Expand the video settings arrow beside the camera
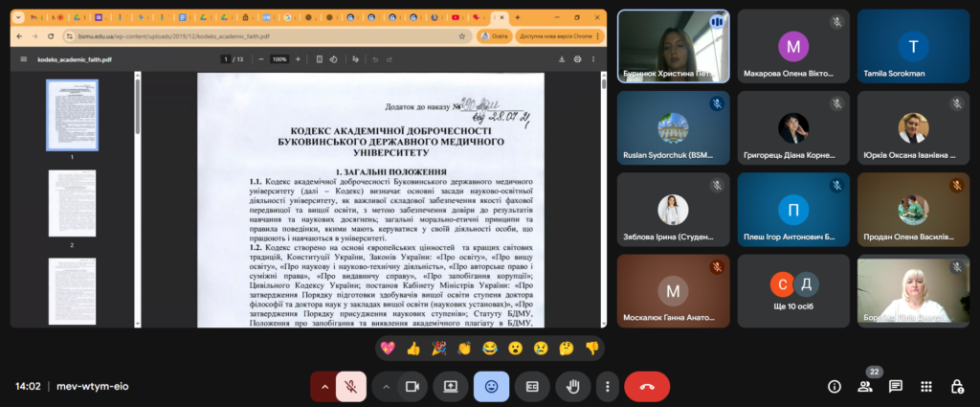 (386, 386)
